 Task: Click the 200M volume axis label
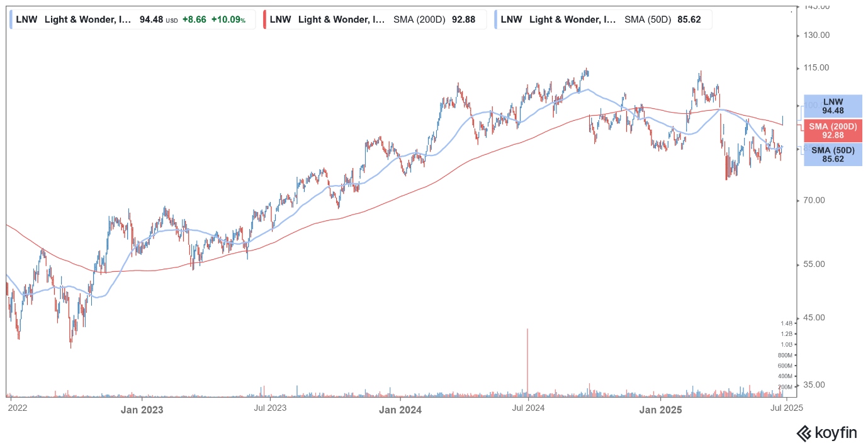tap(785, 387)
